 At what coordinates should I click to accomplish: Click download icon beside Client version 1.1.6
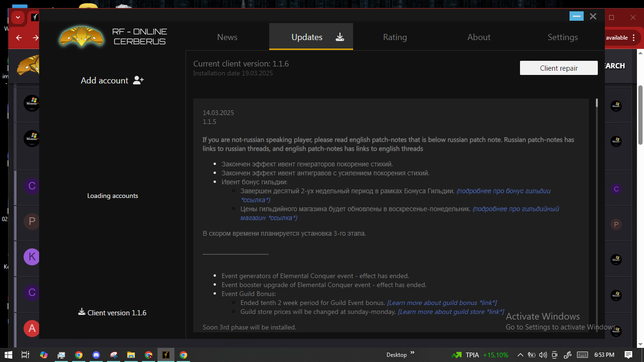coord(82,312)
